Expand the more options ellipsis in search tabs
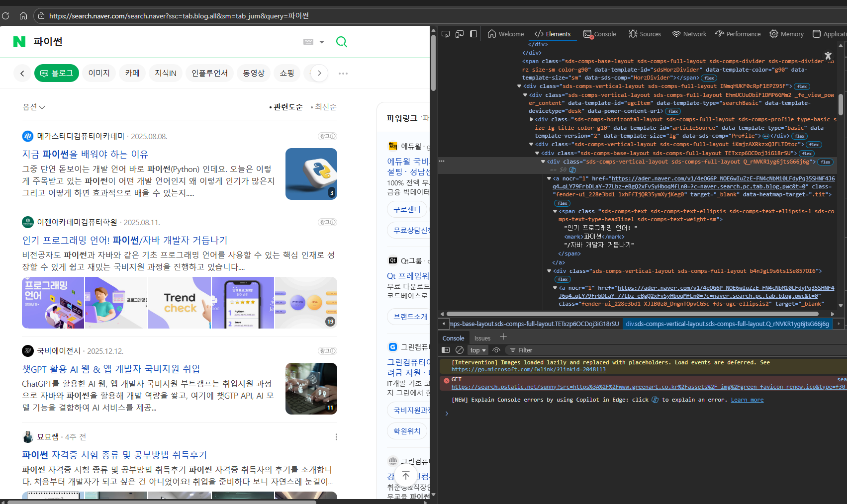Screen dimensions: 847x504 (x=343, y=74)
